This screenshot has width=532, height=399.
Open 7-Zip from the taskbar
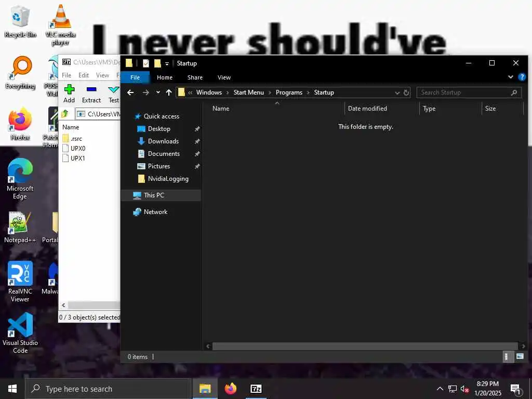pyautogui.click(x=256, y=389)
